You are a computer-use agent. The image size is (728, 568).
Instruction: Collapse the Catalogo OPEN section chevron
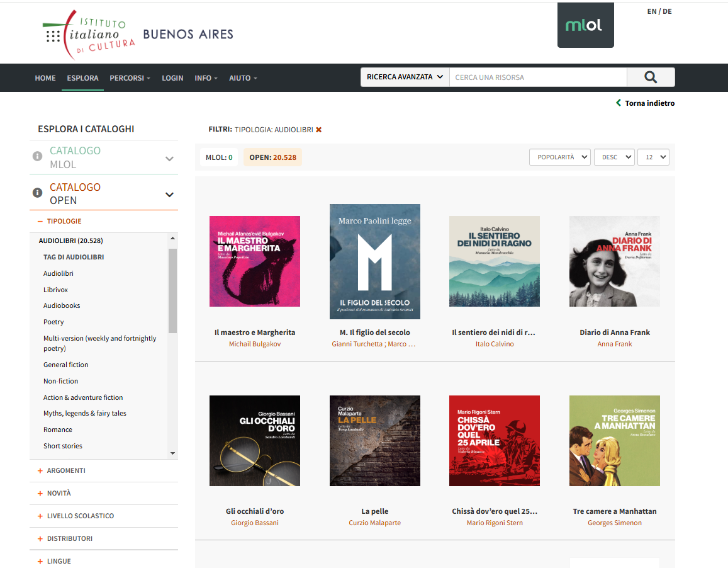point(169,195)
